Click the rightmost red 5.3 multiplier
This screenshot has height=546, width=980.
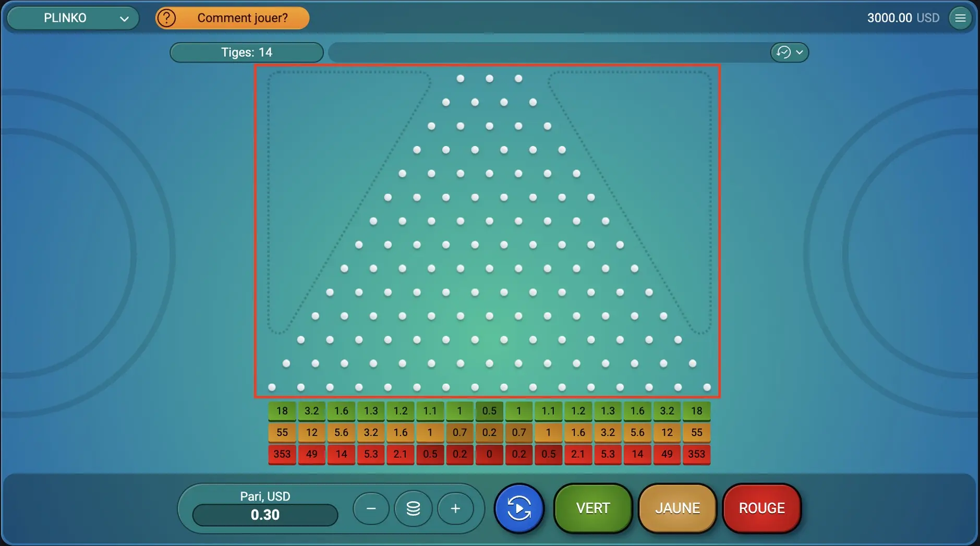pos(608,454)
